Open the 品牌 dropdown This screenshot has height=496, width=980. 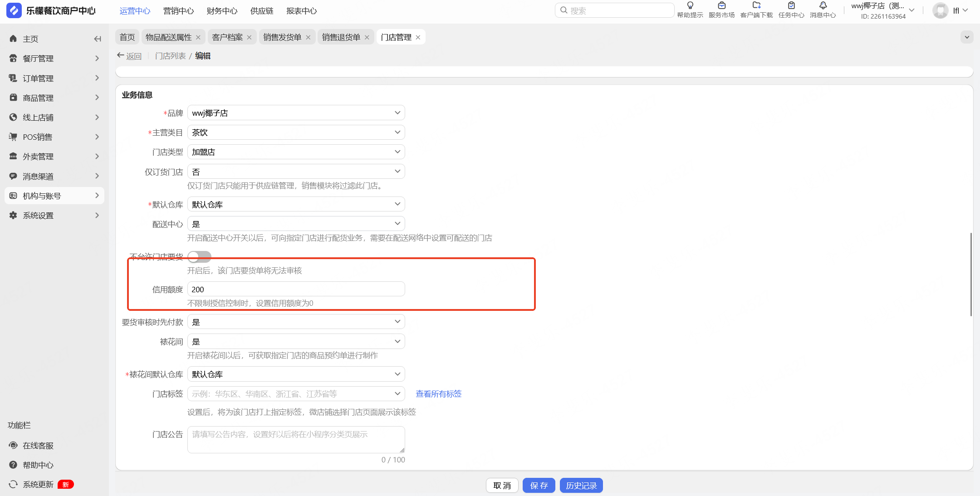(x=296, y=113)
